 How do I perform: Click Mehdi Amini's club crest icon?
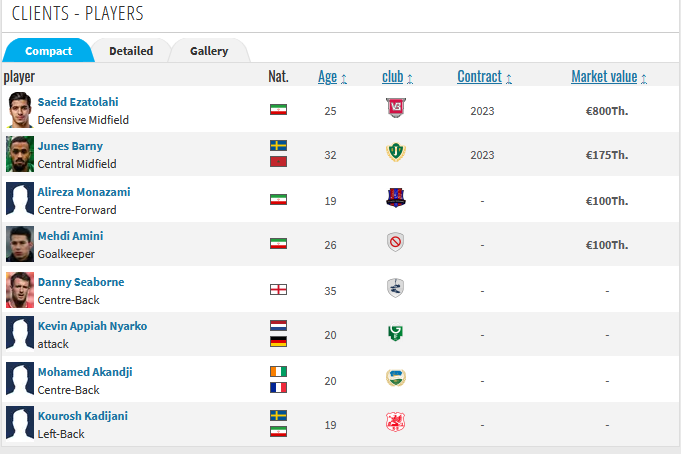[396, 243]
